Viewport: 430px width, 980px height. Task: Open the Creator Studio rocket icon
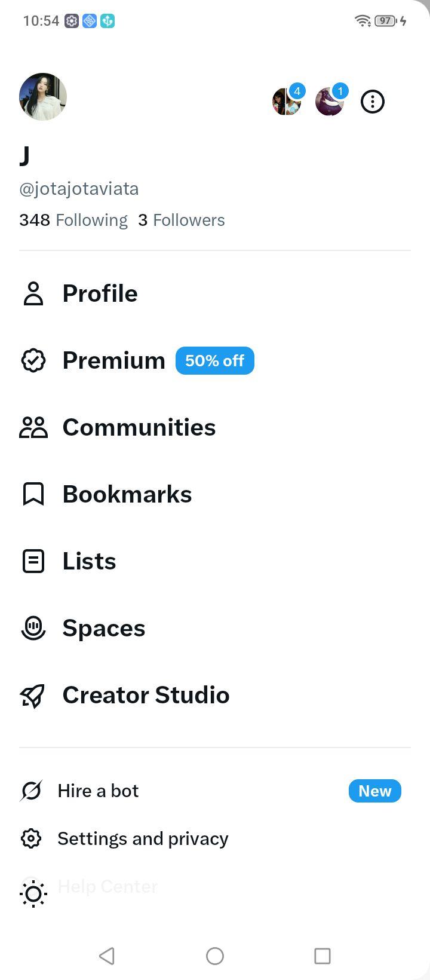[x=33, y=695]
